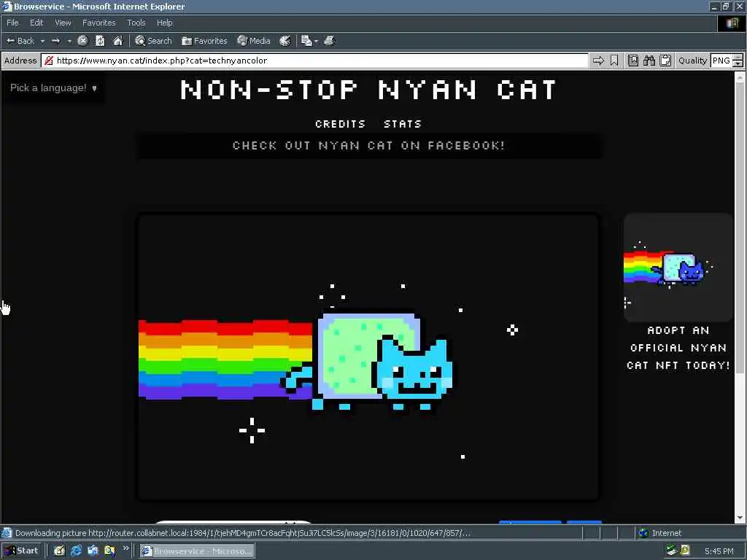This screenshot has height=560, width=747.
Task: Open the CREDITS link
Action: [340, 124]
